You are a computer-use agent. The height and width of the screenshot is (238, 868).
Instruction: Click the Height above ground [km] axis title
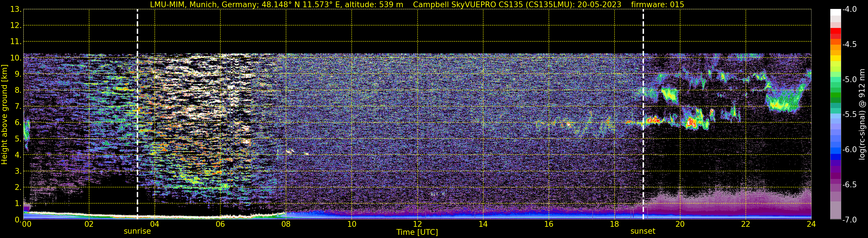(4, 115)
